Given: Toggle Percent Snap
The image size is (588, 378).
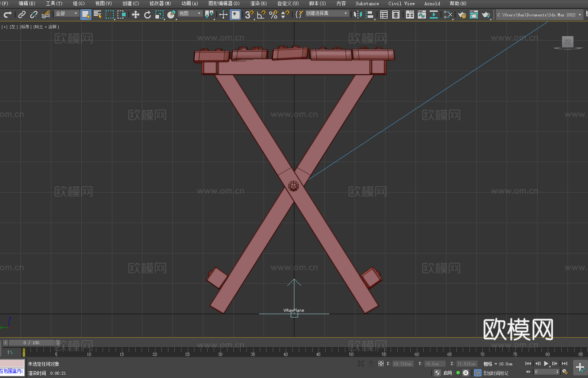Looking at the screenshot, I should (x=273, y=14).
